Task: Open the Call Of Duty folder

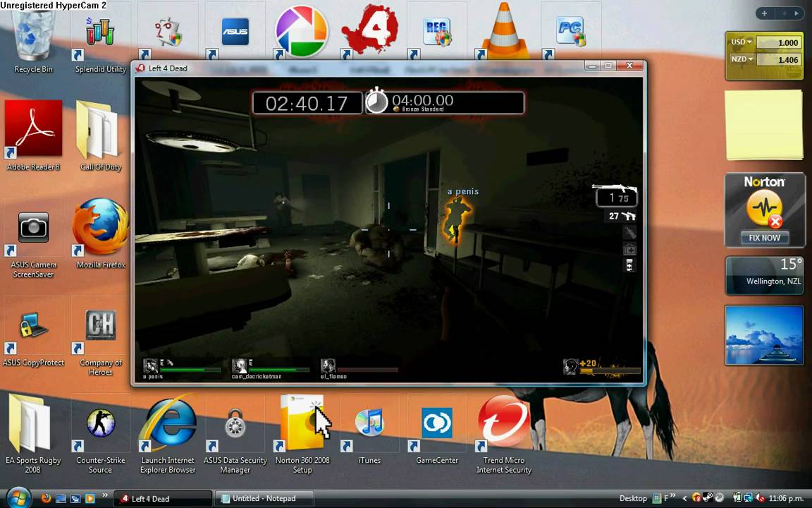Action: click(x=101, y=135)
